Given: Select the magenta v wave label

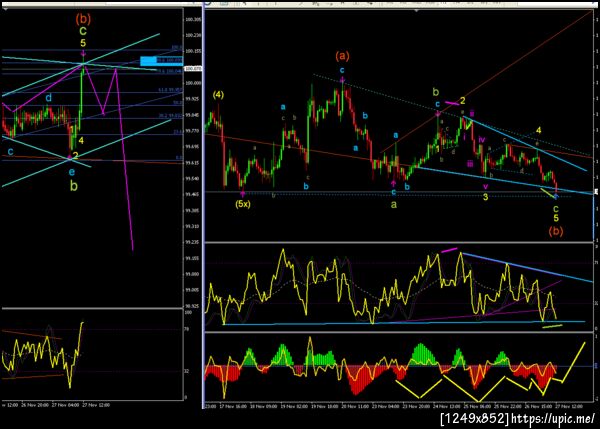Looking at the screenshot, I should 486,186.
